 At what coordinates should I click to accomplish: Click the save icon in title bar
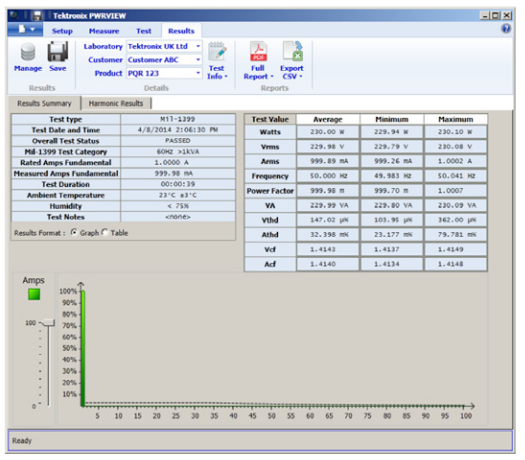pyautogui.click(x=37, y=15)
